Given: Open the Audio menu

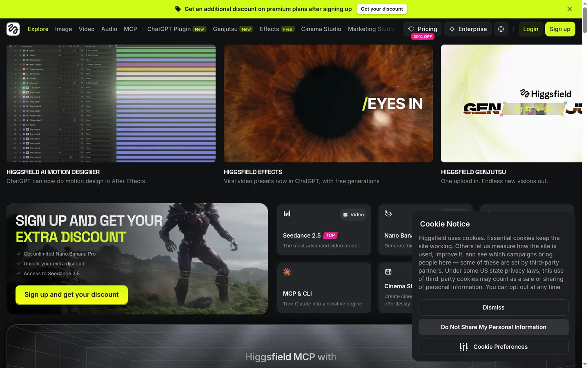Looking at the screenshot, I should [x=109, y=29].
